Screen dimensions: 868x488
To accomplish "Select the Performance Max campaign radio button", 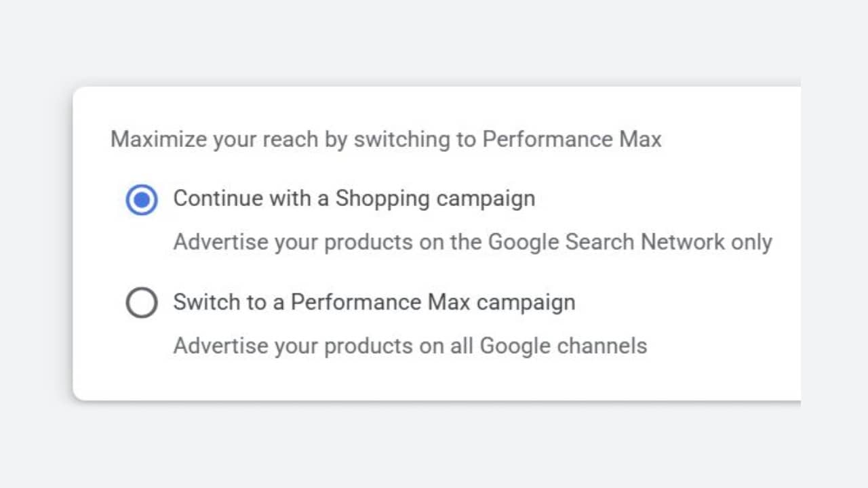I will coord(142,303).
